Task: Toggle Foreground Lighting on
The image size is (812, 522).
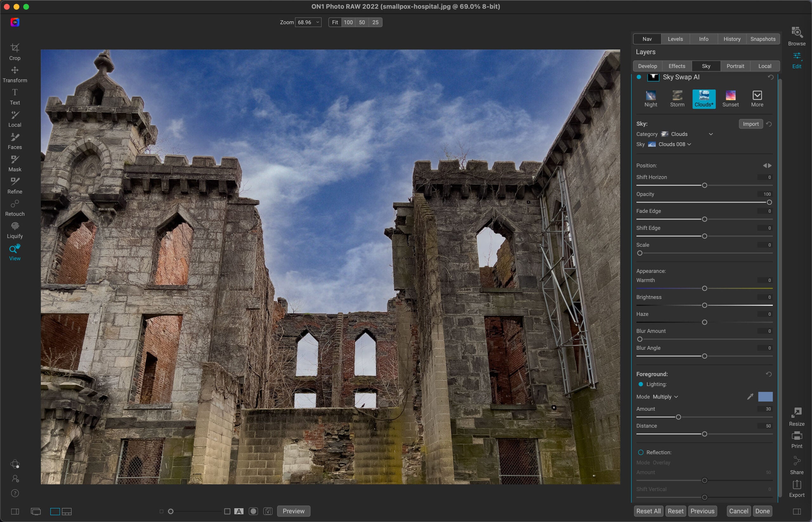Action: (x=641, y=384)
